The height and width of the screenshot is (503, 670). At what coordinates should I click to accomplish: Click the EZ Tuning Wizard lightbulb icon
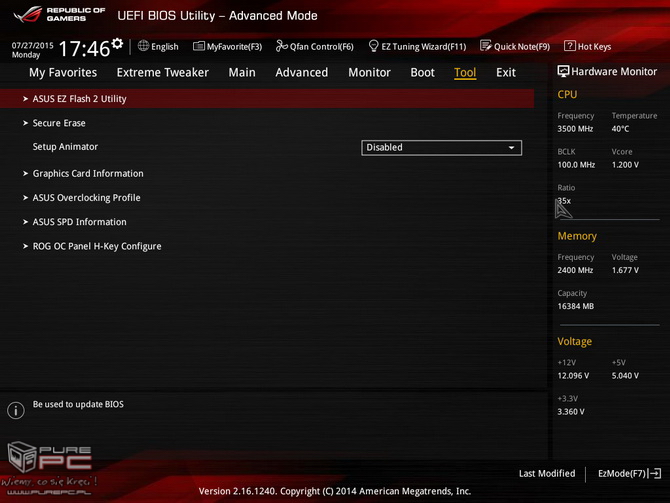(373, 46)
